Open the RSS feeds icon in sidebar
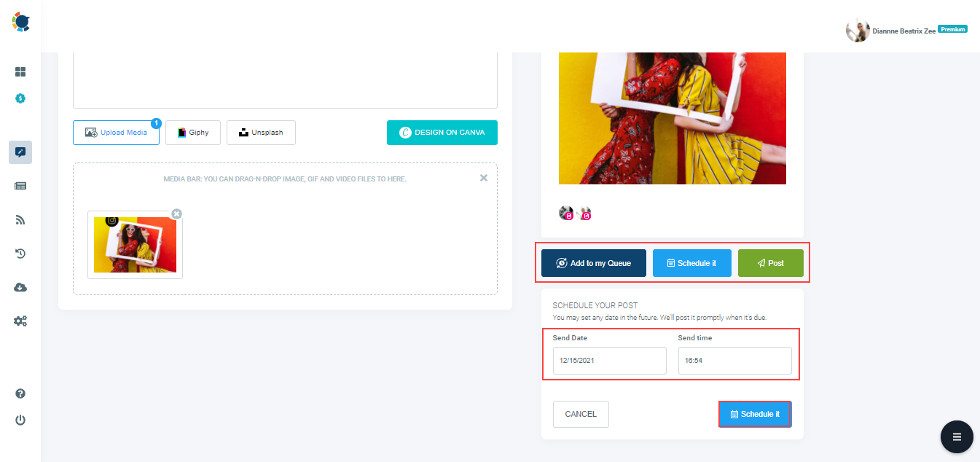This screenshot has width=980, height=462. 20,219
